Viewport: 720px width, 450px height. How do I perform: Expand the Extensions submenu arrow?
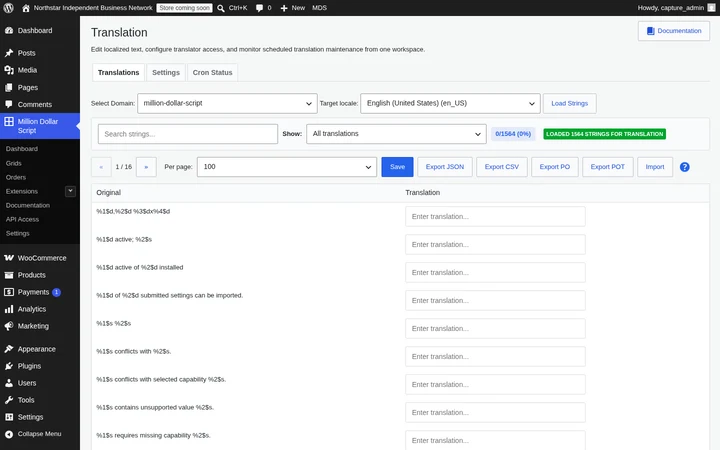click(70, 191)
